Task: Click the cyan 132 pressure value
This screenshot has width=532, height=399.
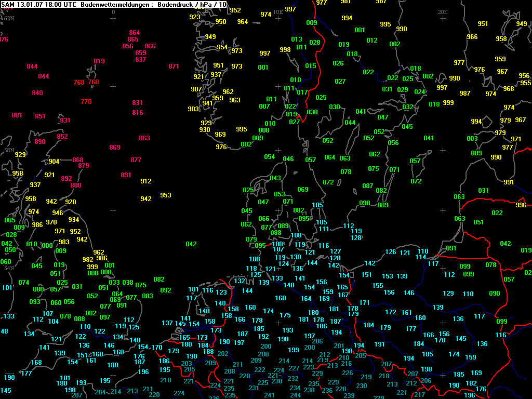Action: (x=240, y=281)
